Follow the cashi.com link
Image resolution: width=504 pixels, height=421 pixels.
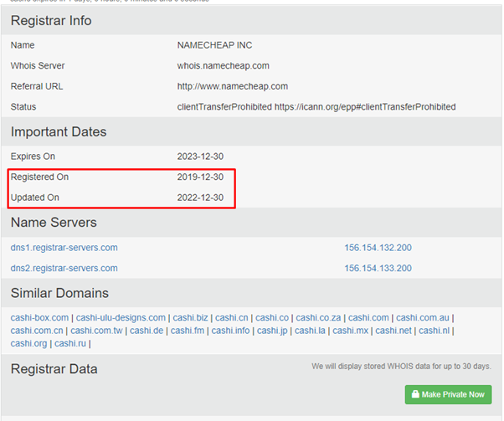[368, 318]
